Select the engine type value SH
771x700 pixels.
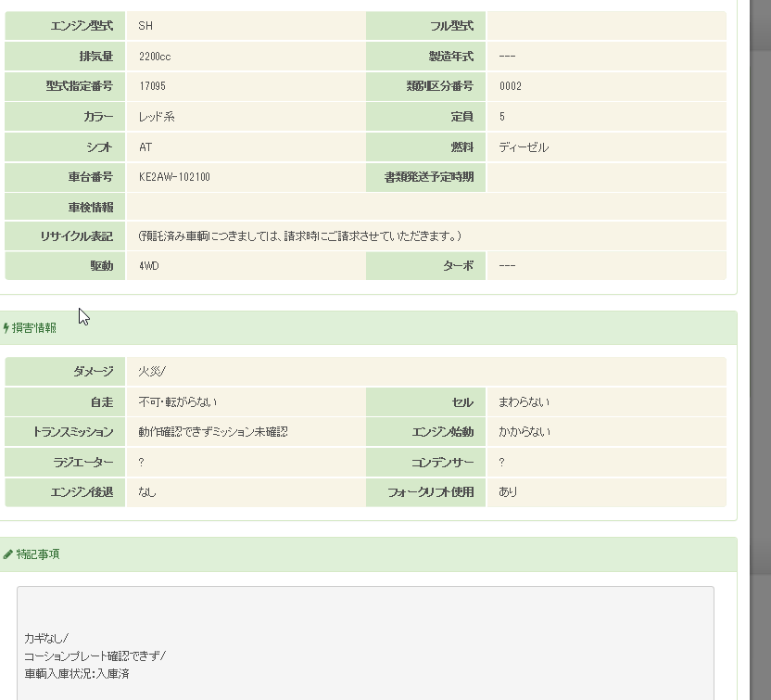pyautogui.click(x=145, y=26)
